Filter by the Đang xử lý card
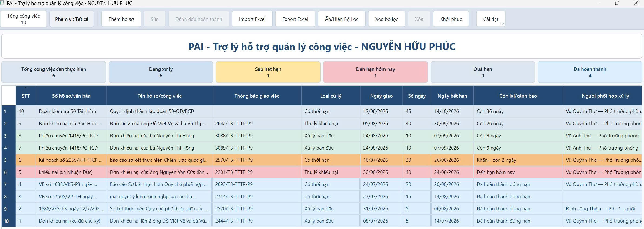Screen dimensions: 644x229 161,72
